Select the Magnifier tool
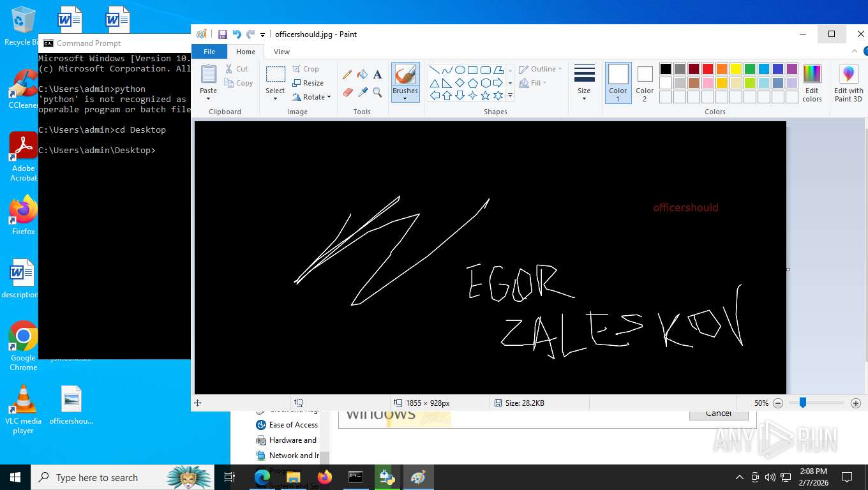868x490 pixels. tap(378, 93)
